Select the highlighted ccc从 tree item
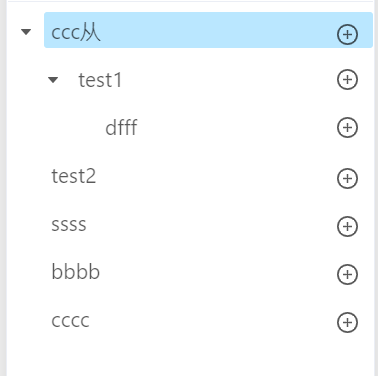 pyautogui.click(x=208, y=30)
